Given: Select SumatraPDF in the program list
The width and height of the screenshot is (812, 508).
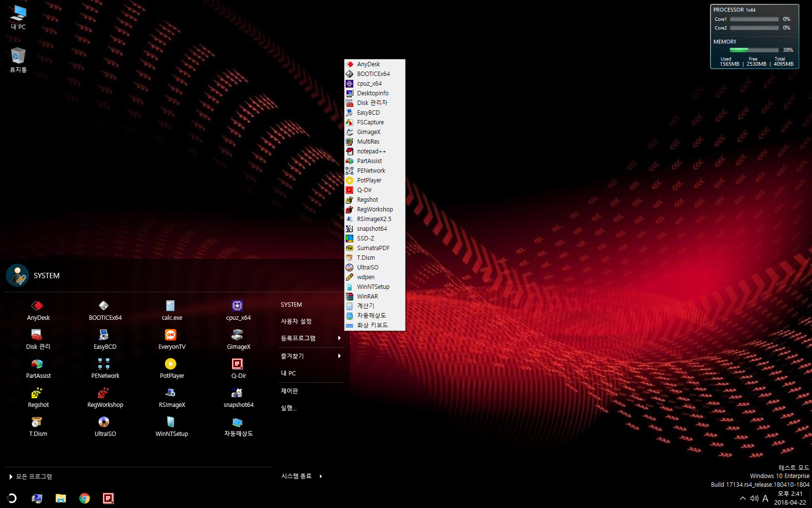Looking at the screenshot, I should click(375, 248).
